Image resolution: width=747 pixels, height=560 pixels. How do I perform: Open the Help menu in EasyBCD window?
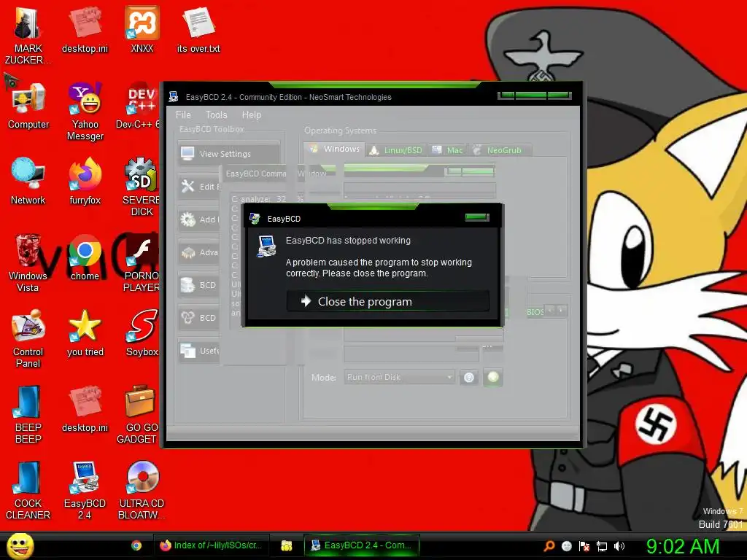coord(252,114)
